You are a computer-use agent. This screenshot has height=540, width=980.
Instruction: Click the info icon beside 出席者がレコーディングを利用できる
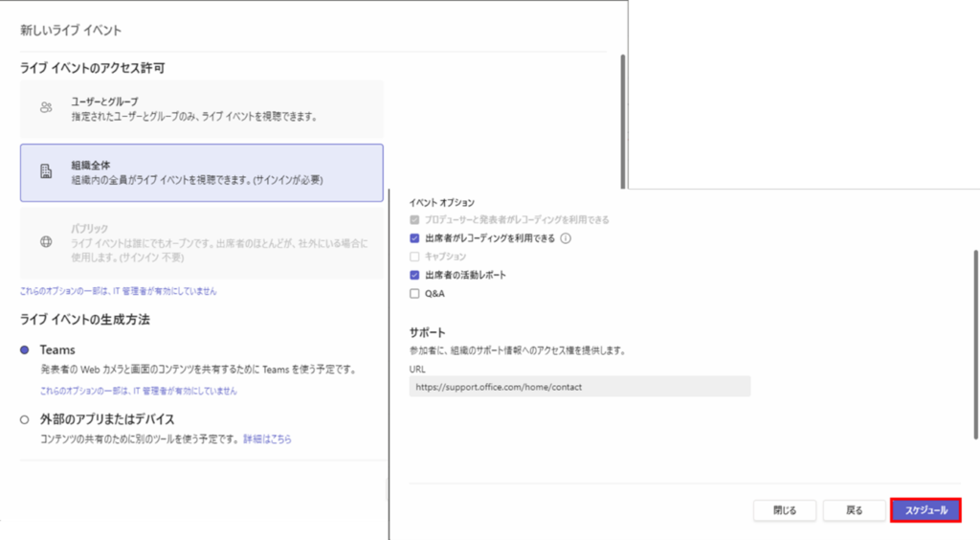[566, 238]
